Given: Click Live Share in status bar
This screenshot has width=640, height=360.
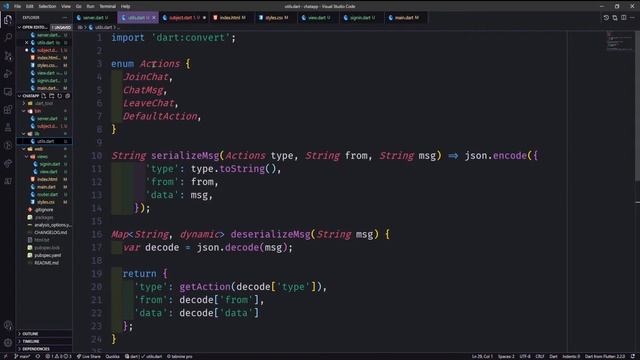Looking at the screenshot, I should click(88, 356).
